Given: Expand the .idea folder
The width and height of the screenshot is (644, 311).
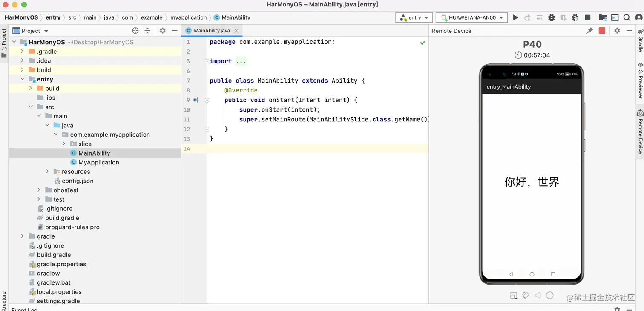Looking at the screenshot, I should point(22,60).
